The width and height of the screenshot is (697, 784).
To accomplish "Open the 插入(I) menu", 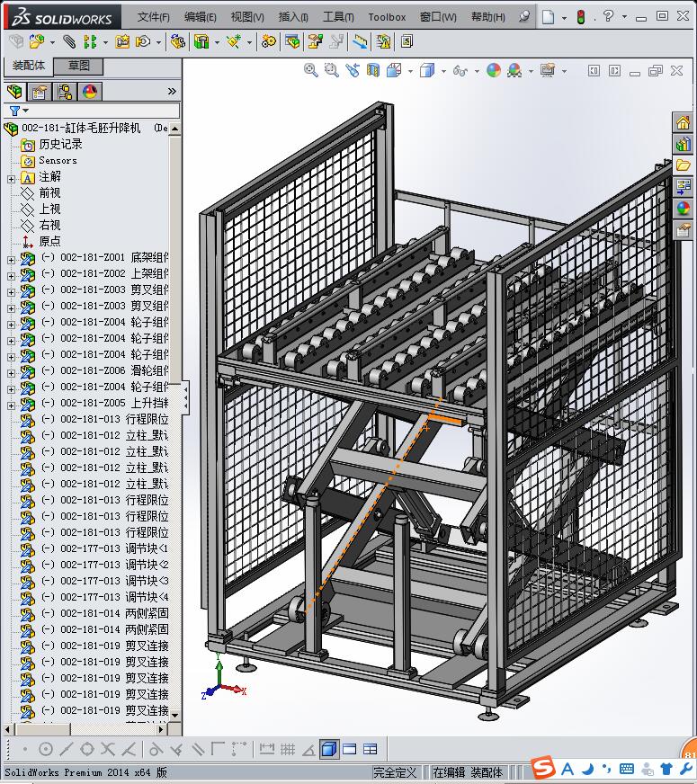I will pos(293,17).
